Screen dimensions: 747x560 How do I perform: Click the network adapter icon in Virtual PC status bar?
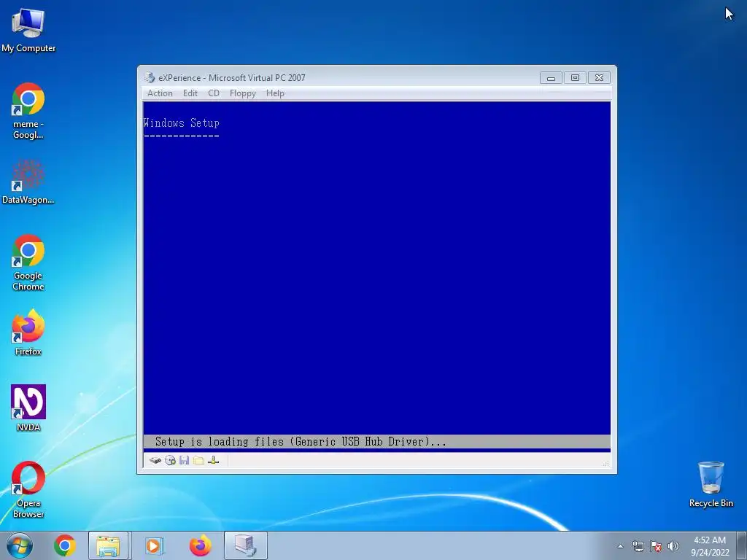214,461
